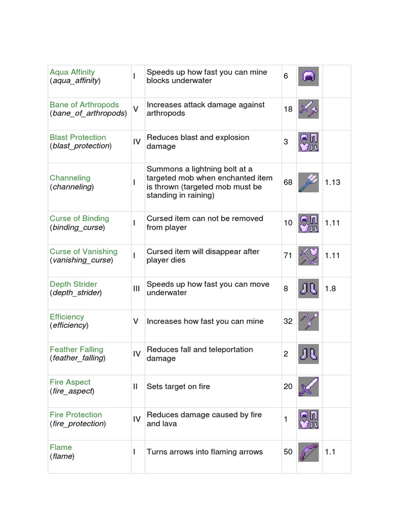Follow the Depth Strider link
Viewport: 399px width, 532px height.
click(x=73, y=284)
